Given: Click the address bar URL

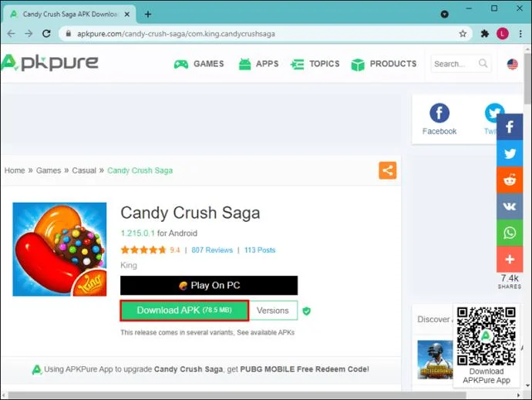Looking at the screenshot, I should (x=176, y=34).
